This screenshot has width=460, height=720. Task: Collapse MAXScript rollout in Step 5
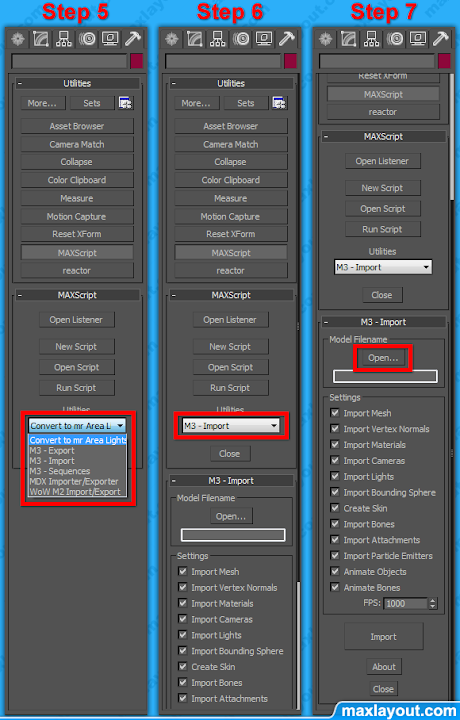coord(19,295)
